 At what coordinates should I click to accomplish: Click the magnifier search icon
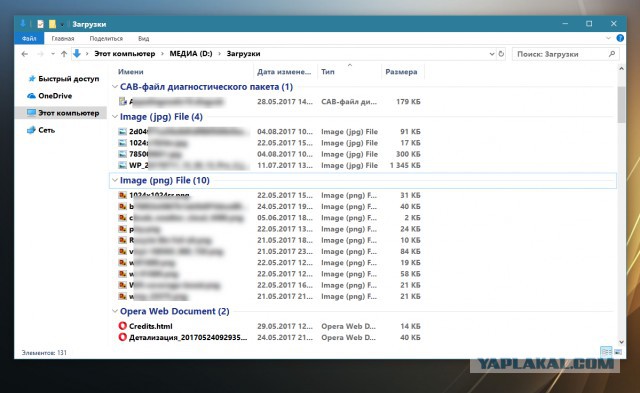pyautogui.click(x=612, y=54)
